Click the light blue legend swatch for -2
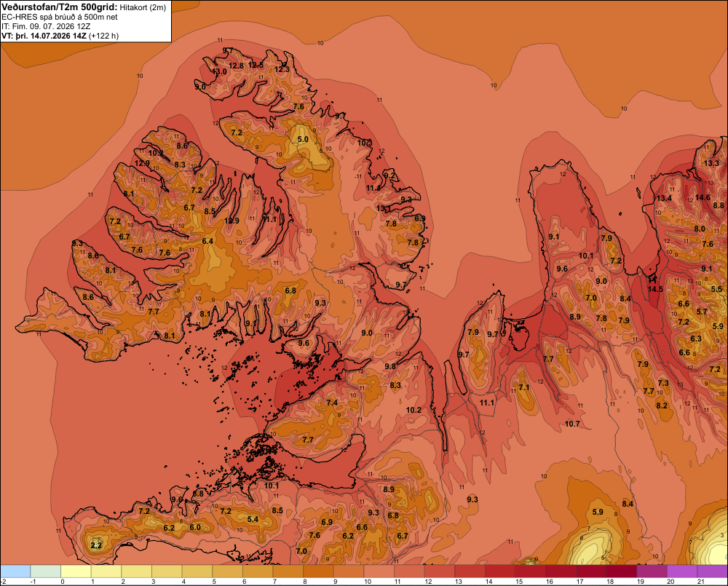The image size is (728, 586). pos(15,571)
